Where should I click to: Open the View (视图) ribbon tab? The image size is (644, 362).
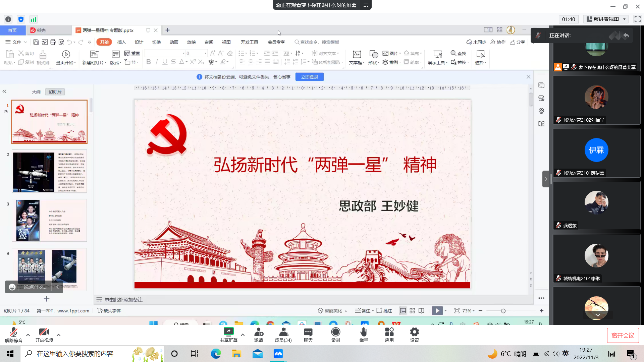click(226, 42)
